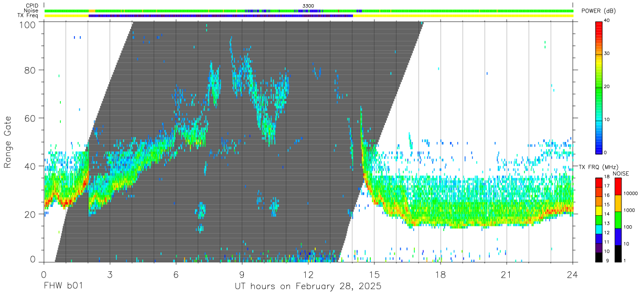Screen dimensions: 644x297
Task: Click the 'FHW b01' radar beam label
Action: pyautogui.click(x=63, y=287)
